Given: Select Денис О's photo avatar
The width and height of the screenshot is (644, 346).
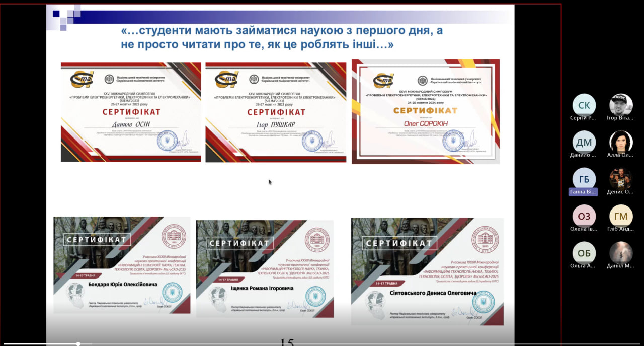Looking at the screenshot, I should [621, 179].
